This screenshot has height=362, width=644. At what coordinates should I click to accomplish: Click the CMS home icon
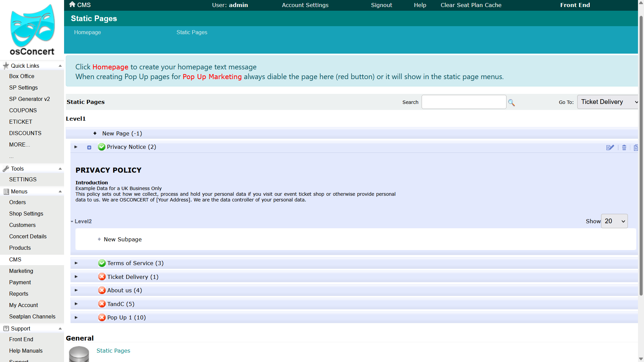[x=72, y=4]
